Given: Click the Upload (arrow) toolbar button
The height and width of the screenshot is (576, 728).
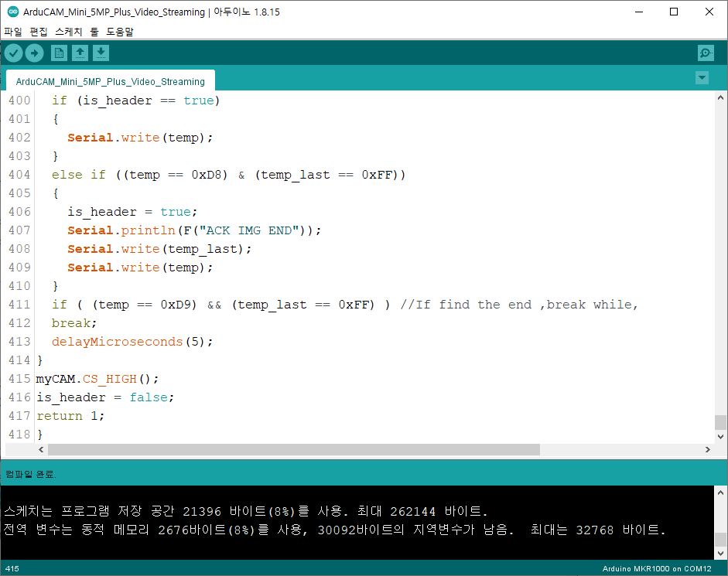Looking at the screenshot, I should pos(34,53).
